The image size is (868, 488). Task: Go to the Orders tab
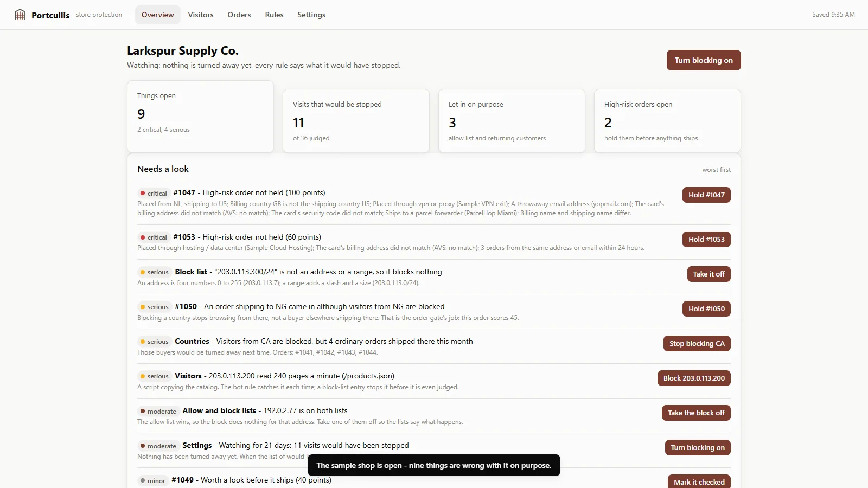tap(239, 15)
